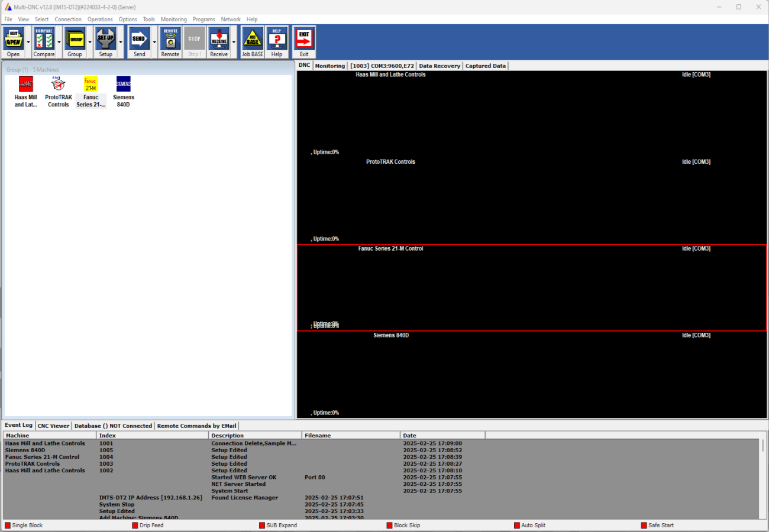Select the Fanuc Series 21-M machine icon
Image resolution: width=769 pixels, height=532 pixels.
[x=91, y=92]
